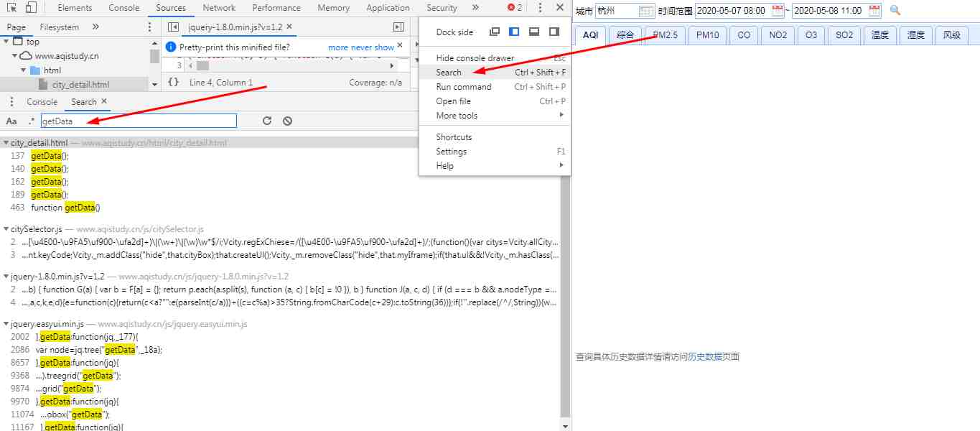Choose Run command menu item
This screenshot has height=431, width=980.
point(495,87)
